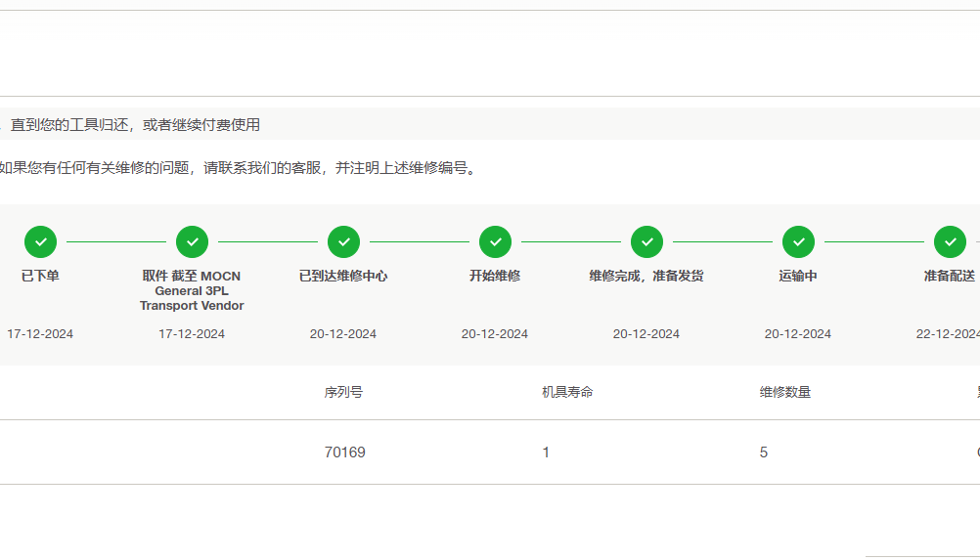The width and height of the screenshot is (980, 560).
Task: Click the 运输中 status label
Action: [x=798, y=276]
